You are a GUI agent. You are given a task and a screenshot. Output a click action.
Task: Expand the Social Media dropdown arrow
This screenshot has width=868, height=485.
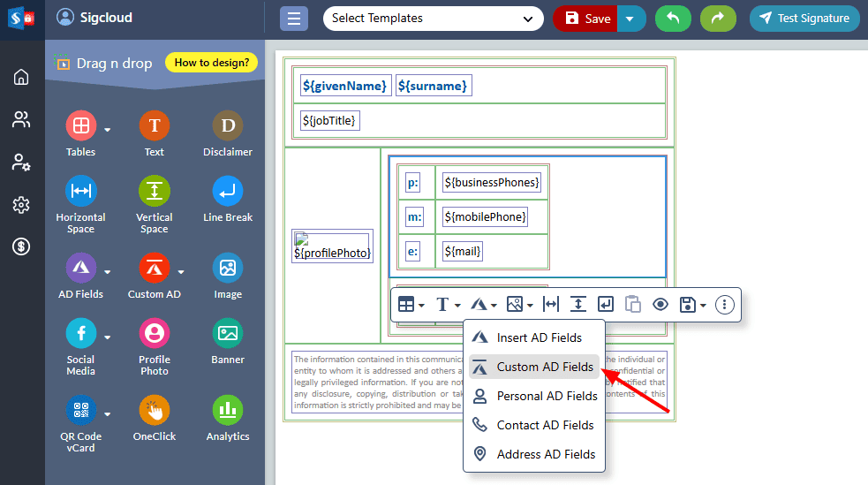108,337
